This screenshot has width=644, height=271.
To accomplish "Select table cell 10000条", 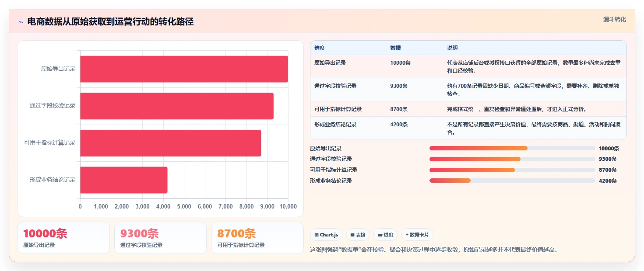I will (x=401, y=63).
